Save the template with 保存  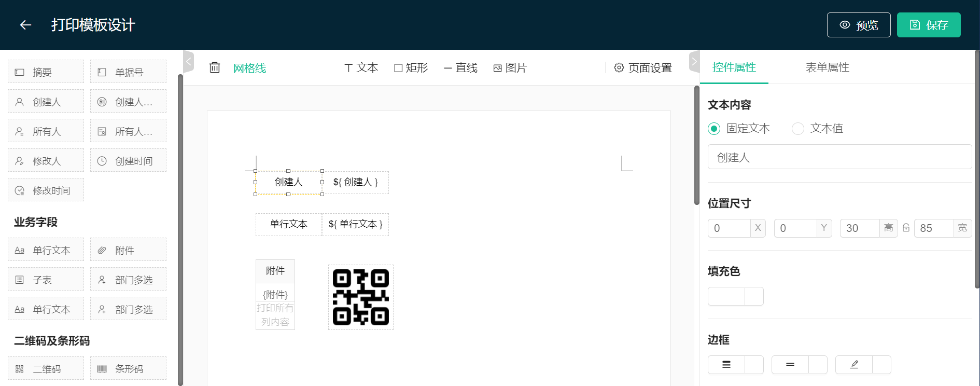click(929, 25)
